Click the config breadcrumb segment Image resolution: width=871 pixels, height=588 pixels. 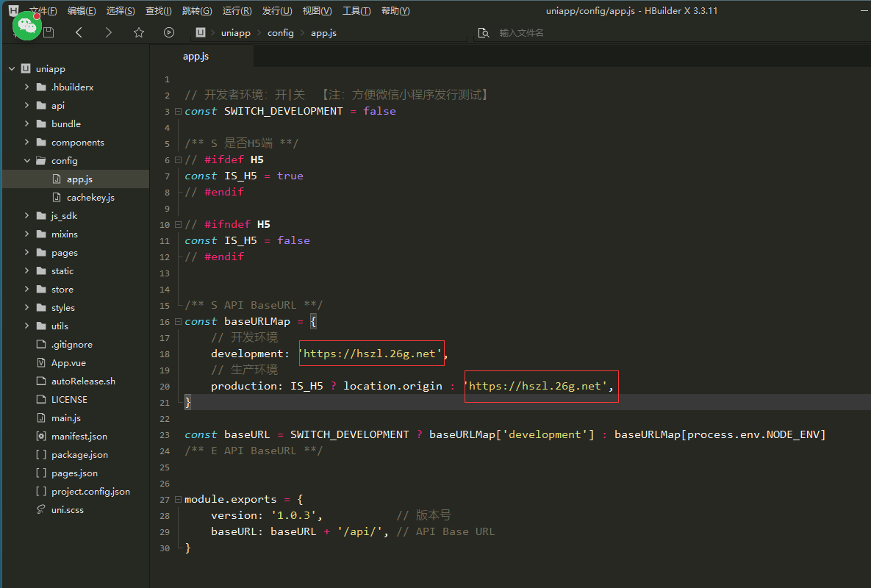pos(281,33)
